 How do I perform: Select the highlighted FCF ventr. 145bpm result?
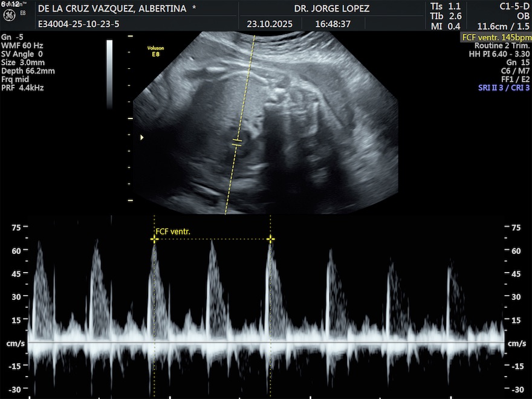(x=495, y=37)
